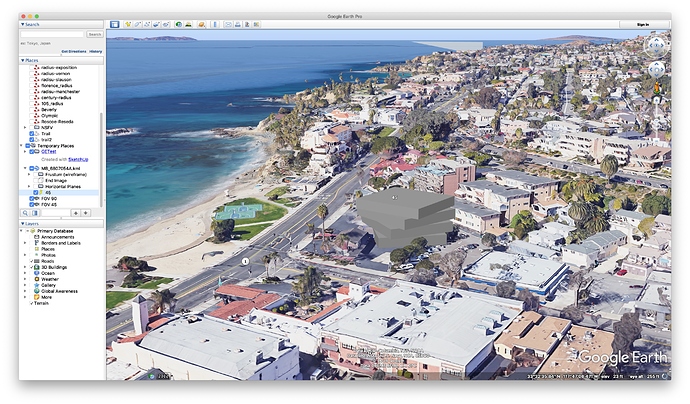This screenshot has width=690, height=404.
Task: Uncheck the FOV 90 checkbox
Action: 31,199
